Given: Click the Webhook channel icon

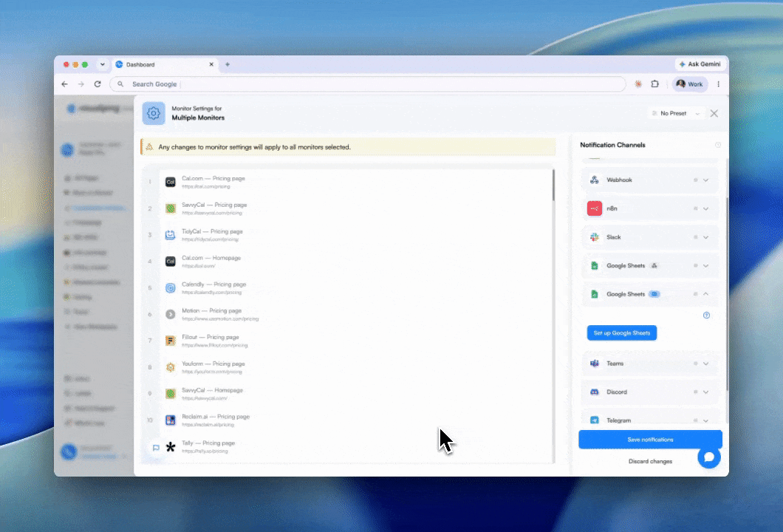Looking at the screenshot, I should [594, 180].
